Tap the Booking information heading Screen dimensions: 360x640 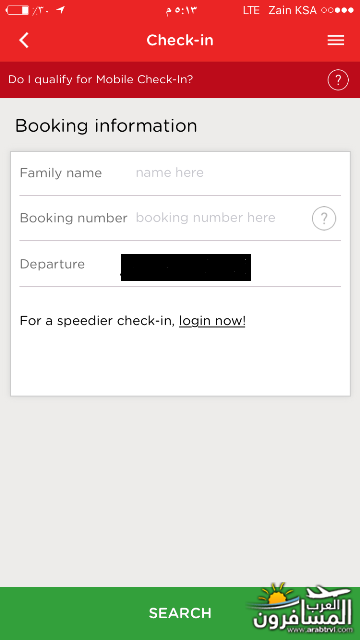(x=106, y=126)
